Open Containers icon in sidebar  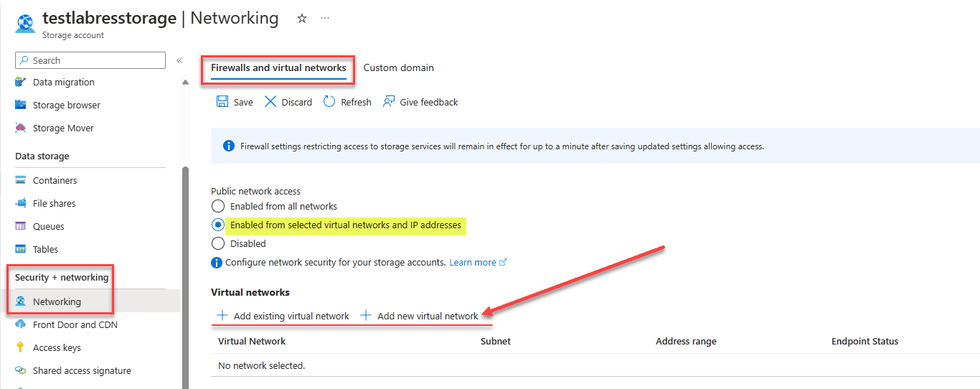[21, 181]
